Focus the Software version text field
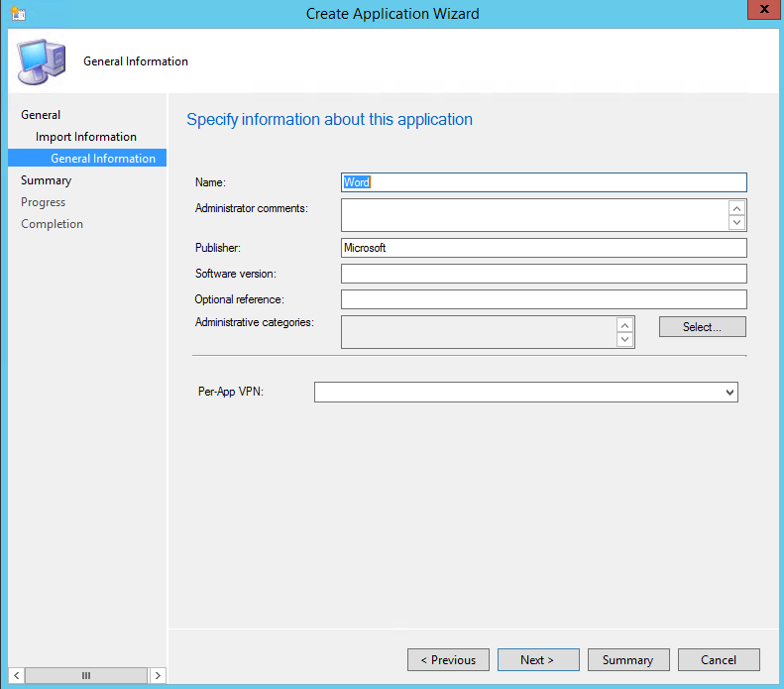The width and height of the screenshot is (784, 689). [543, 274]
